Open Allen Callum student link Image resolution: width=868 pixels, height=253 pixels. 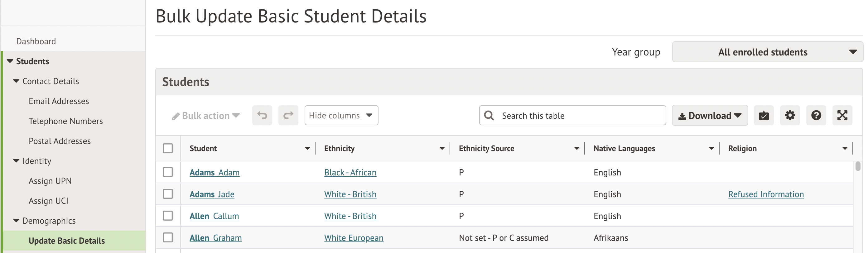[214, 216]
